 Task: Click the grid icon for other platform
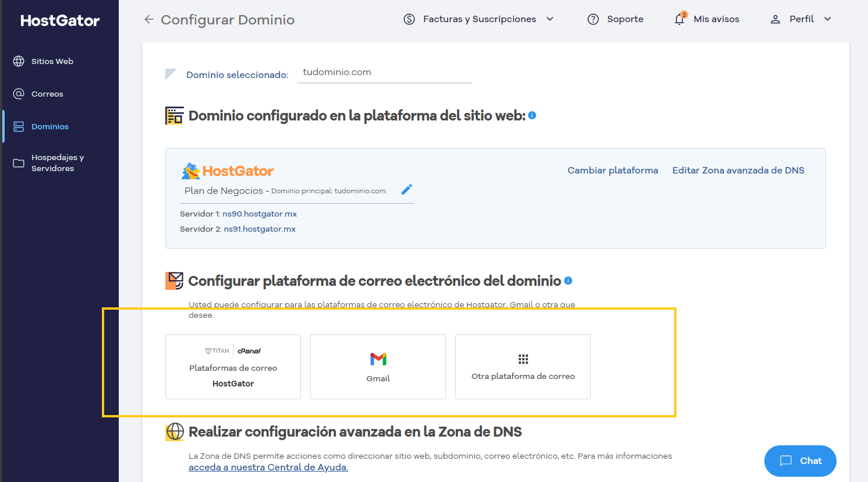tap(523, 359)
